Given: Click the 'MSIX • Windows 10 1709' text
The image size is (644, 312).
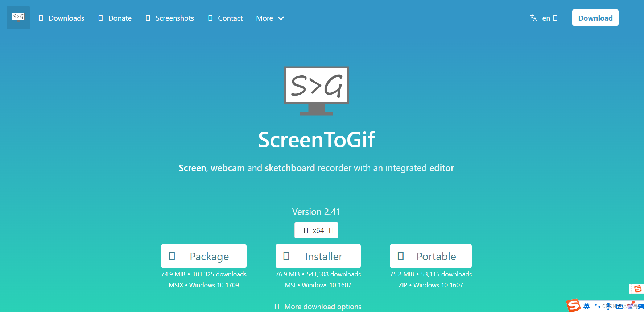Looking at the screenshot, I should pos(204,285).
